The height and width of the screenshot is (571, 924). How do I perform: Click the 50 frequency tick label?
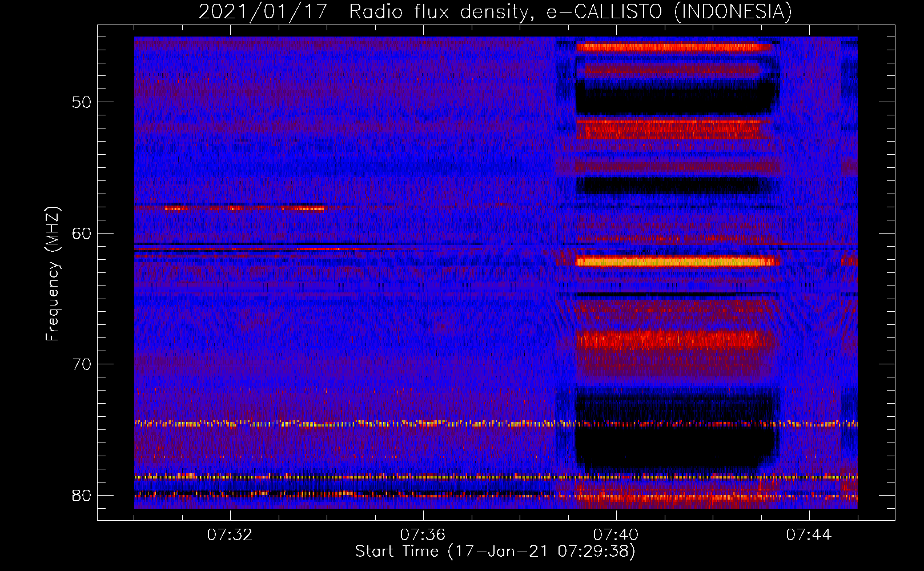coord(82,103)
